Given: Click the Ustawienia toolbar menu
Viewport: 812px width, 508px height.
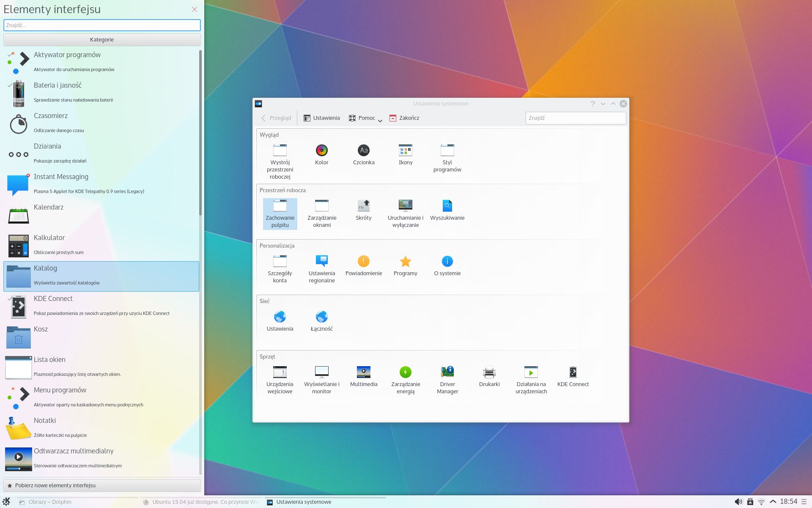Looking at the screenshot, I should pos(321,118).
